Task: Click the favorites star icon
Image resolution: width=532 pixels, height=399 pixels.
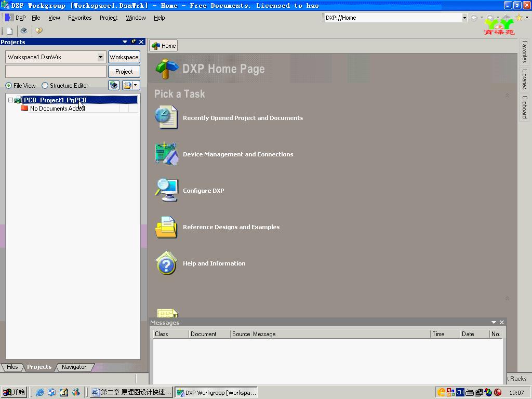Action: click(x=519, y=18)
